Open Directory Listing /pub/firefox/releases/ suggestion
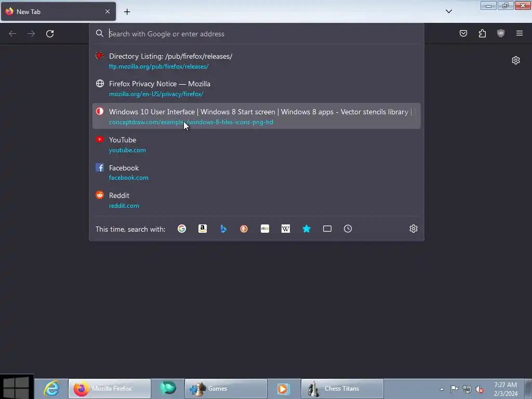 pos(257,61)
